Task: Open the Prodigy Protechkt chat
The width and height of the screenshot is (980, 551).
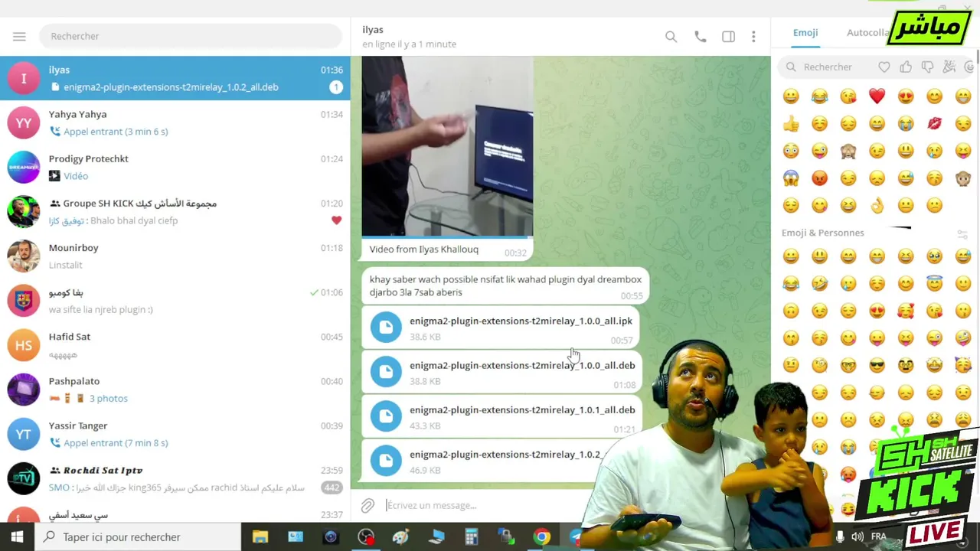Action: point(175,167)
